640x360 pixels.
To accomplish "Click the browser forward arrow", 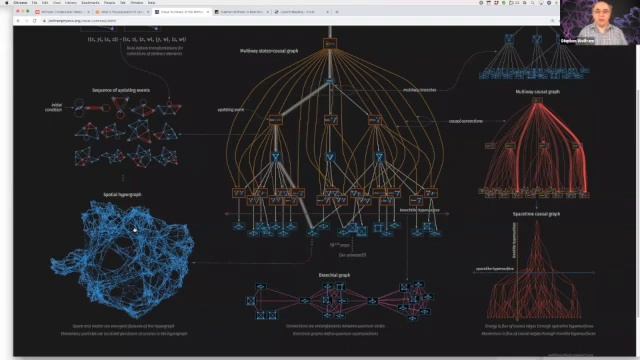I will [27, 20].
